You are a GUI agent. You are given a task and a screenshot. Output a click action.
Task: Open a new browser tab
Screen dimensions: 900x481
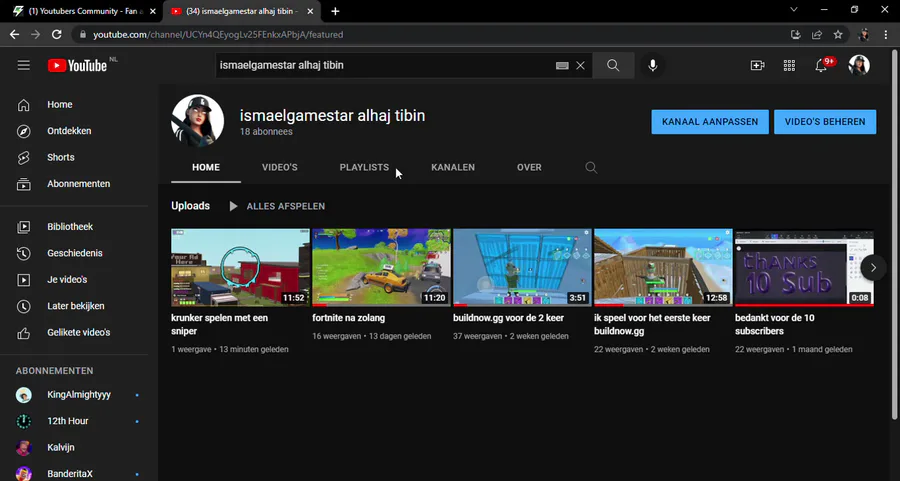[x=335, y=11]
